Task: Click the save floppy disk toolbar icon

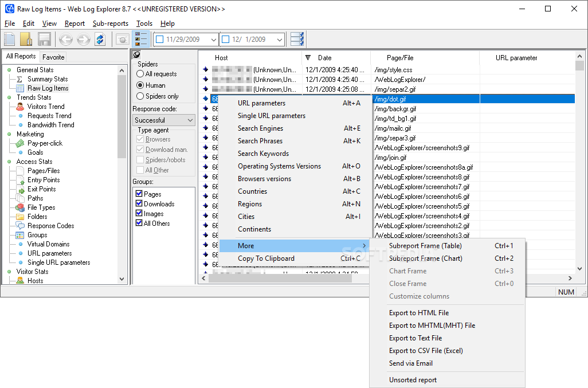Action: [44, 39]
